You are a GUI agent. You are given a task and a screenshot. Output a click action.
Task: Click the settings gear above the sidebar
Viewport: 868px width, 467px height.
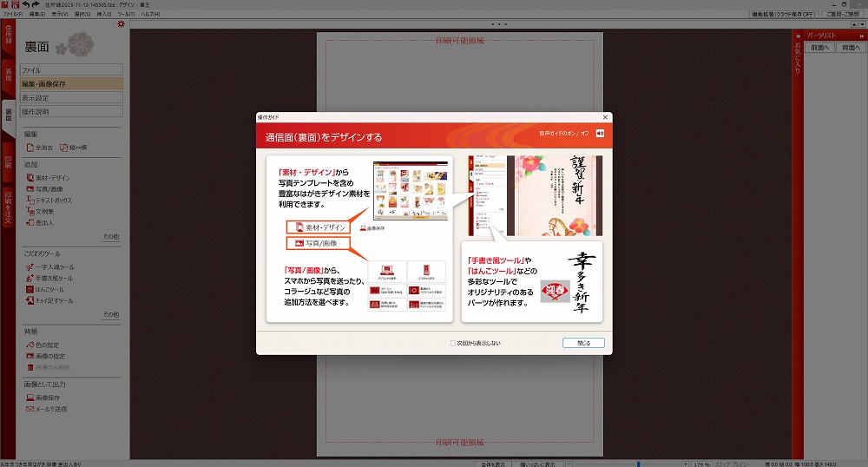[x=121, y=24]
